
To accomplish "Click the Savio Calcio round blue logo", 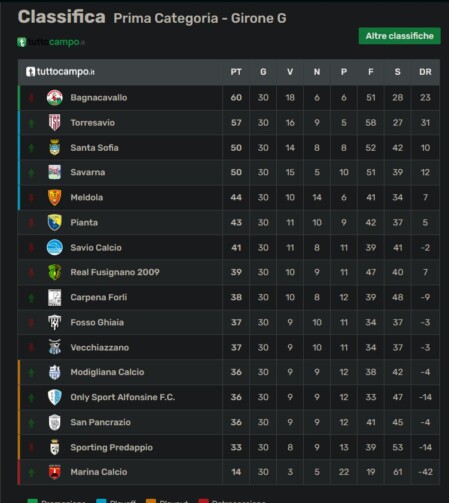I will coord(55,247).
